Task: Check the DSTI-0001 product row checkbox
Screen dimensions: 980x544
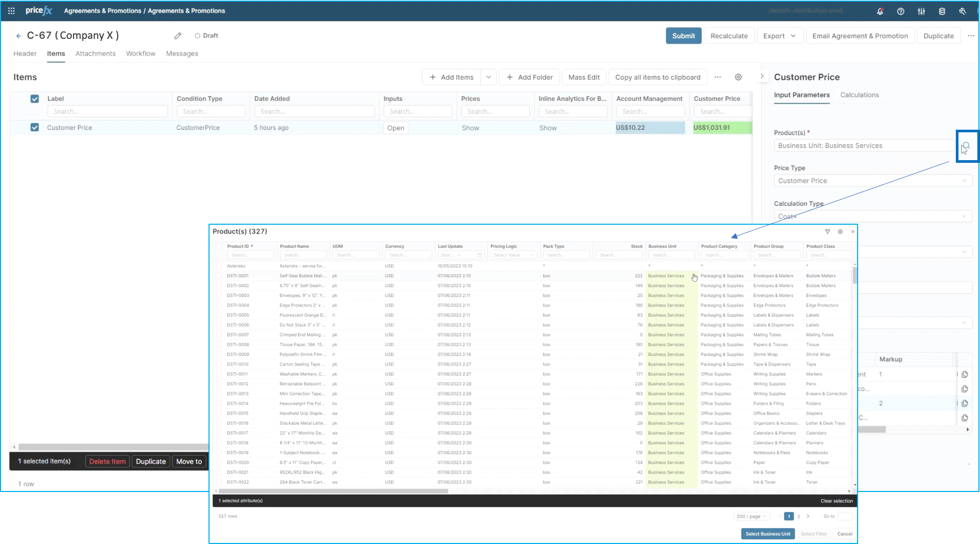Action: tap(219, 276)
